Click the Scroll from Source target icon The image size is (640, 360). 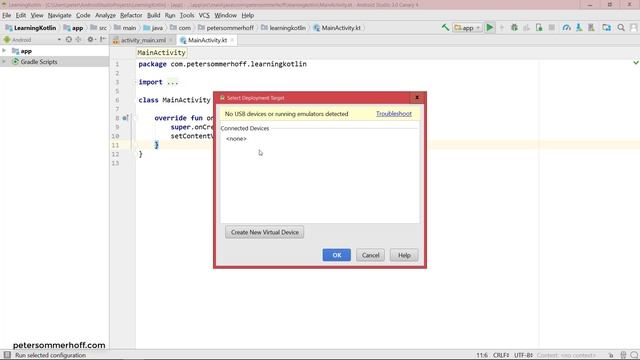[69, 40]
